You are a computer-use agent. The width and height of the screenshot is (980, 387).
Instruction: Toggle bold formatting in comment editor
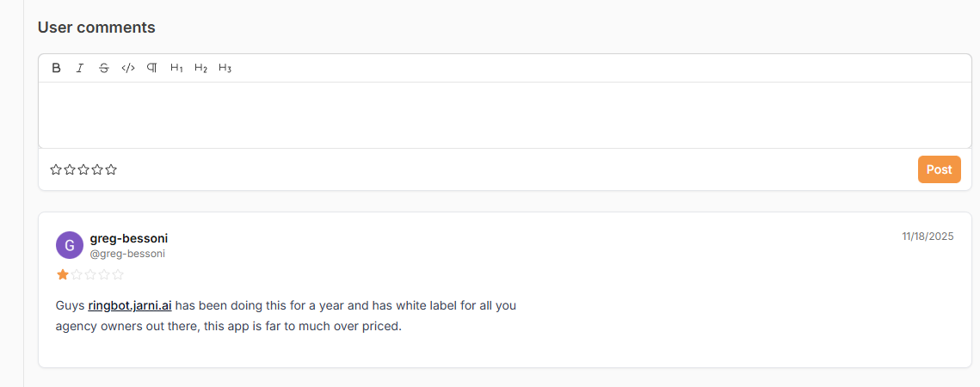[x=56, y=68]
